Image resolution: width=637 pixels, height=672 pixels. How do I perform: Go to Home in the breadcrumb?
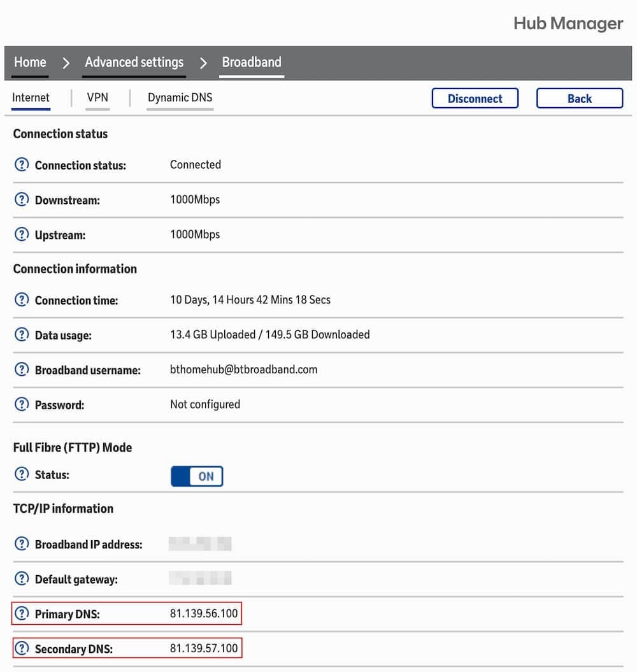30,62
